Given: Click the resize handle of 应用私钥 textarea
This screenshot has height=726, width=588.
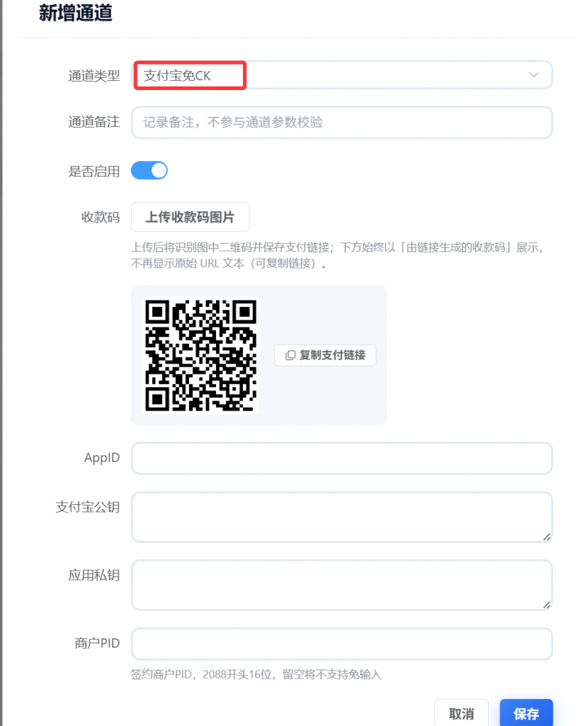Looking at the screenshot, I should click(x=547, y=605).
